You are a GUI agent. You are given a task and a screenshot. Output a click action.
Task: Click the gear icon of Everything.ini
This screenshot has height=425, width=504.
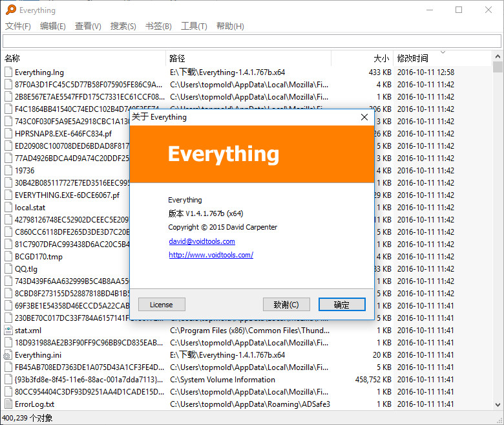coord(8,355)
